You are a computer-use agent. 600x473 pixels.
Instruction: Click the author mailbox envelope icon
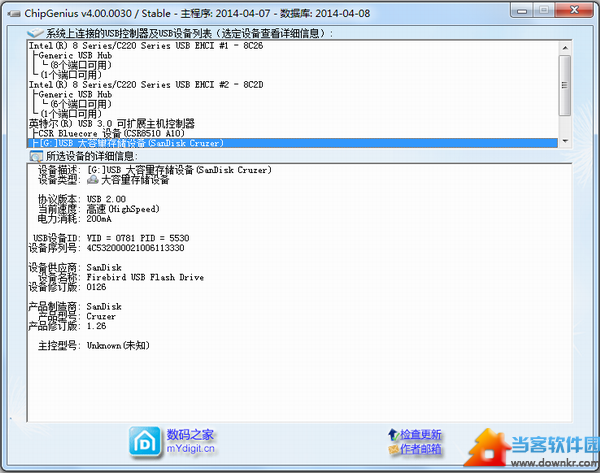(394, 449)
